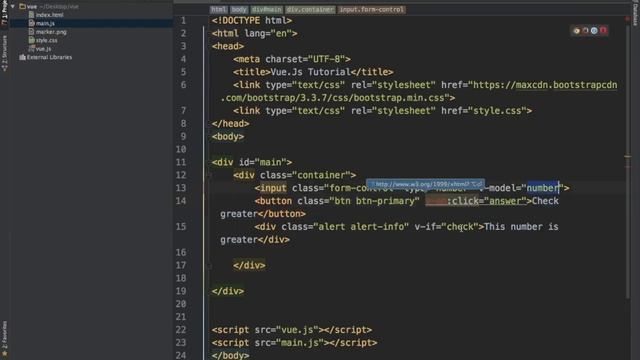
Task: Click the closing </div> on line 19
Action: point(228,291)
